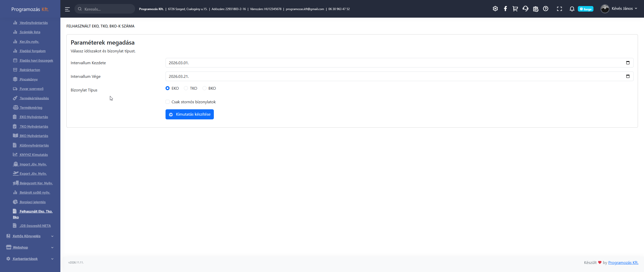The image size is (644, 272).
Task: Open EKO Nyilvántartás in sidebar
Action: [34, 117]
